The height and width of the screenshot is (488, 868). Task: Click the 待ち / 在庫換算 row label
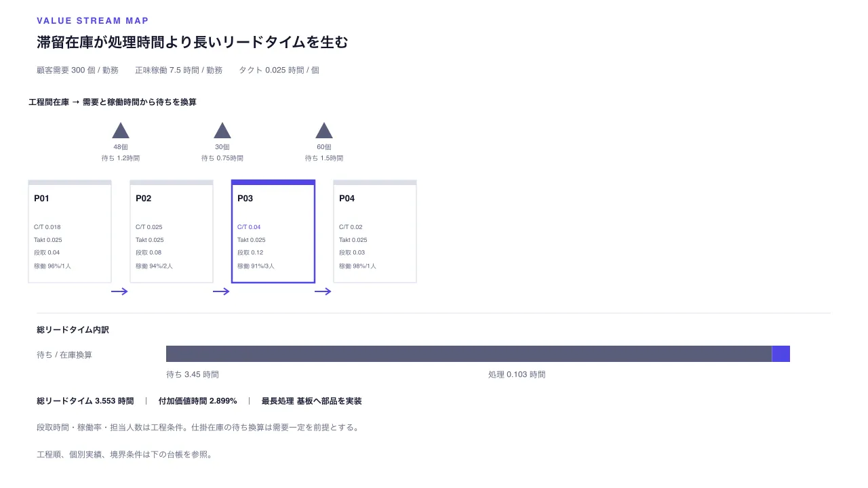pyautogui.click(x=64, y=354)
